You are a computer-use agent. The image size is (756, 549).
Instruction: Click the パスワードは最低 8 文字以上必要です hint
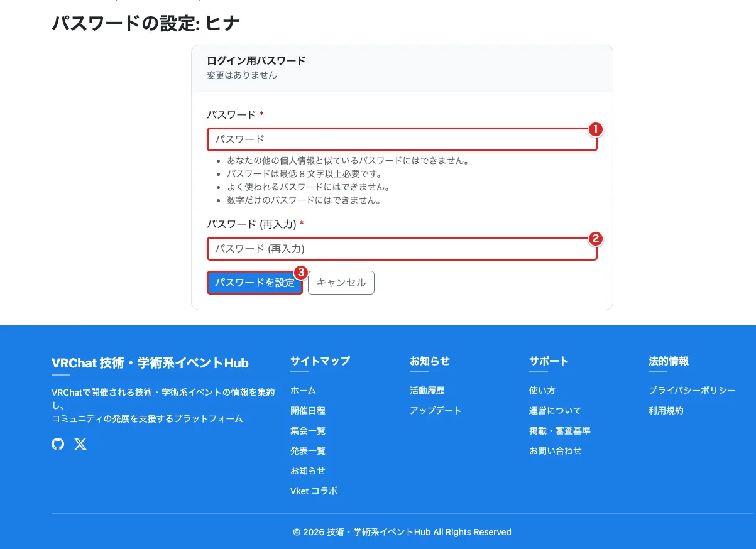[x=304, y=174]
